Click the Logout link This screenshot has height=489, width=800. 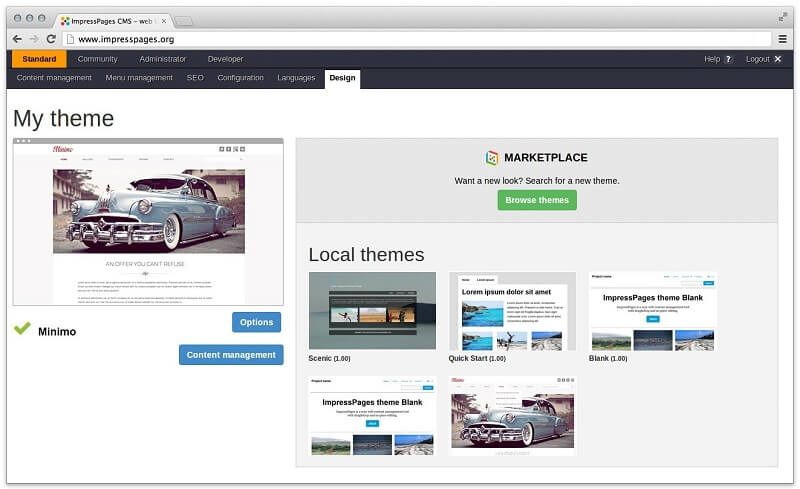pyautogui.click(x=758, y=59)
